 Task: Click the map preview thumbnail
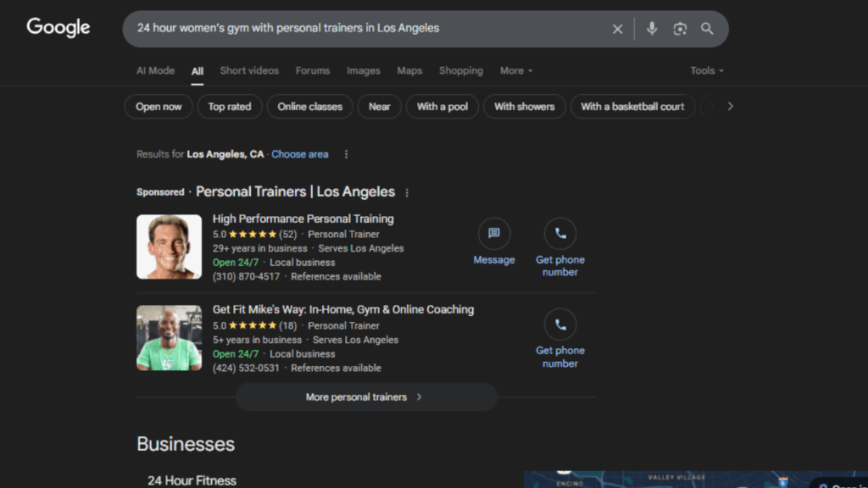click(695, 480)
